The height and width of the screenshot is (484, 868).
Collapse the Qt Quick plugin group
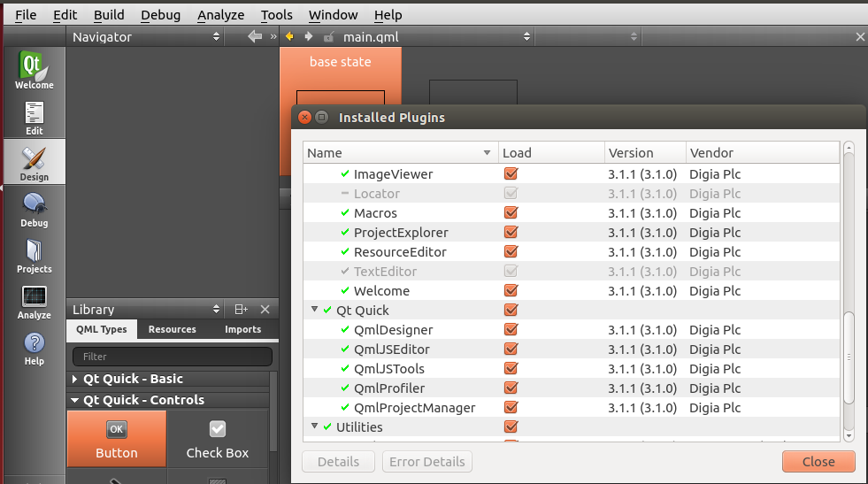point(315,311)
